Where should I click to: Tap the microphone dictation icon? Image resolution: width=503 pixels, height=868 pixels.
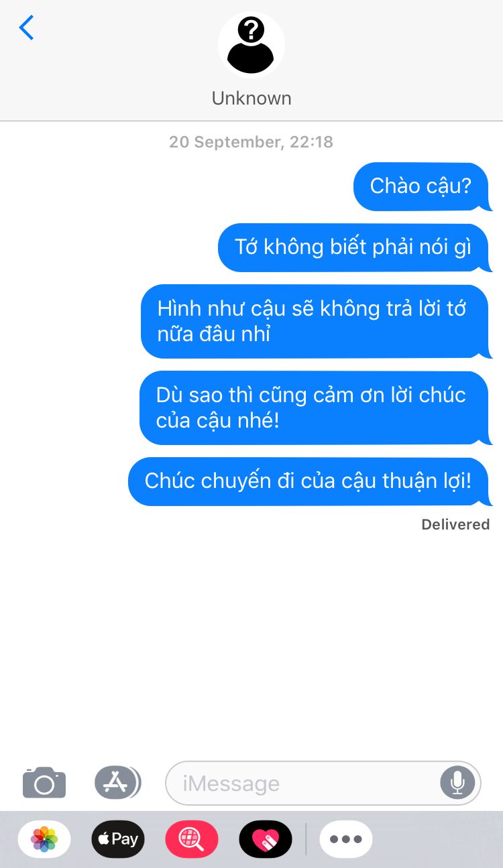pos(457,782)
